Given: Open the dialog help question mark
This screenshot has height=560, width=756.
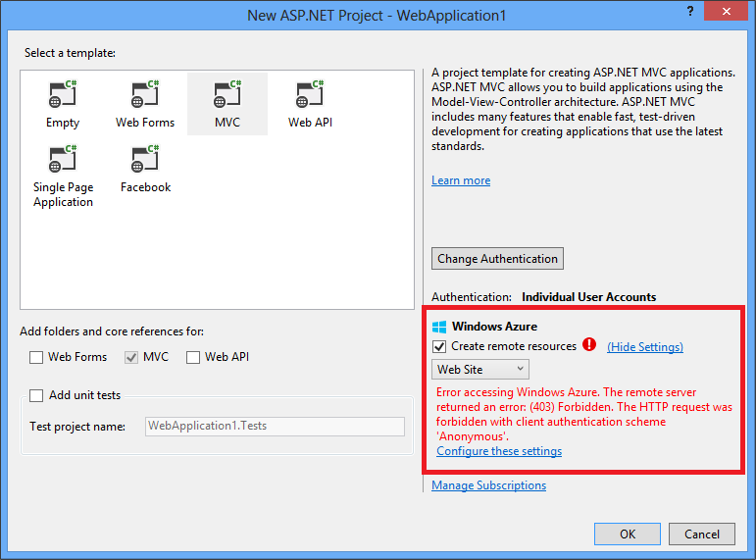Looking at the screenshot, I should pos(690,11).
